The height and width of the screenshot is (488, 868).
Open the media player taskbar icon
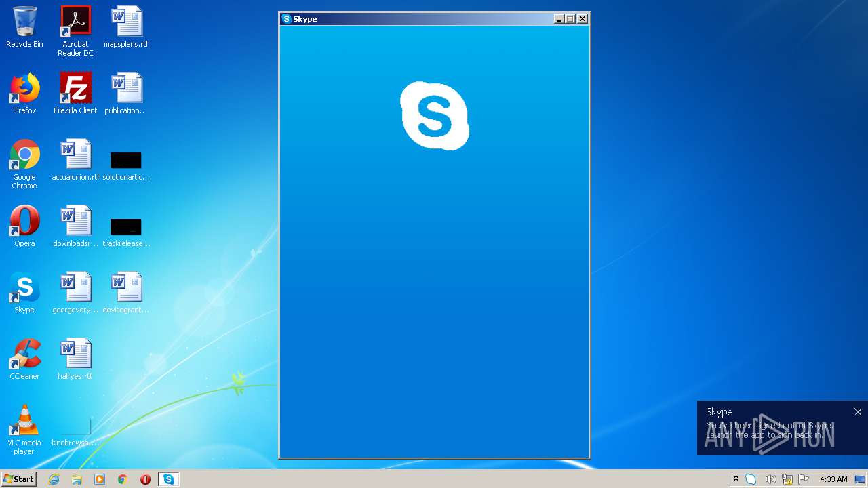point(100,479)
